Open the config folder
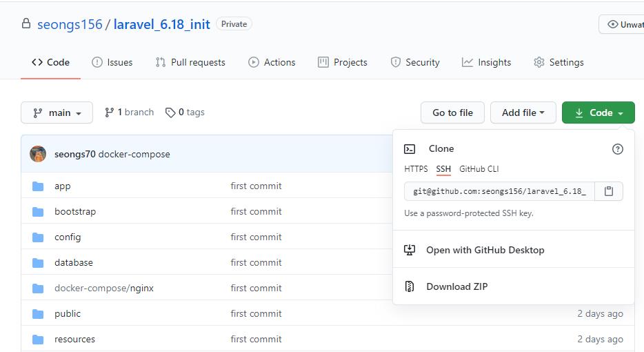This screenshot has height=352, width=644. pyautogui.click(x=68, y=237)
